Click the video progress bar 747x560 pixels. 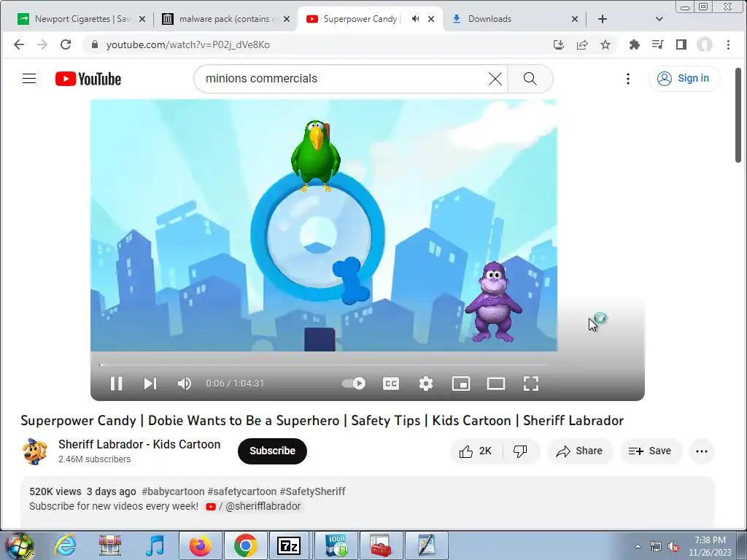point(324,365)
